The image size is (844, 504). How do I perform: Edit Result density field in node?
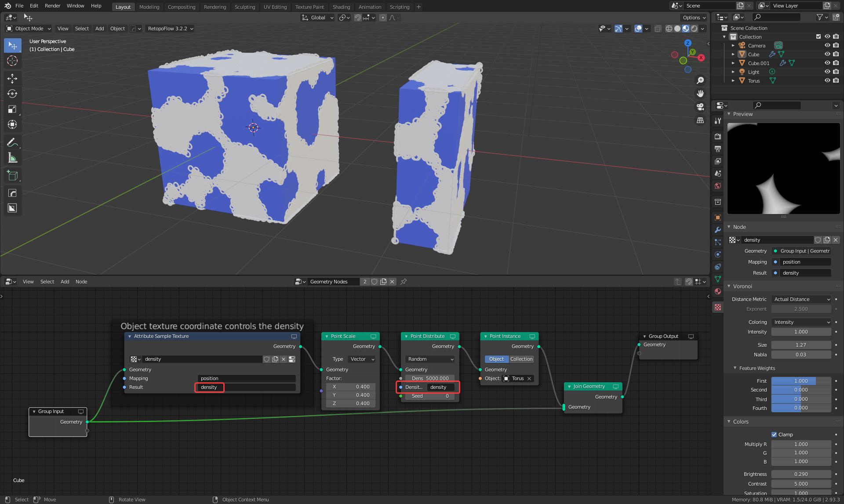(246, 387)
